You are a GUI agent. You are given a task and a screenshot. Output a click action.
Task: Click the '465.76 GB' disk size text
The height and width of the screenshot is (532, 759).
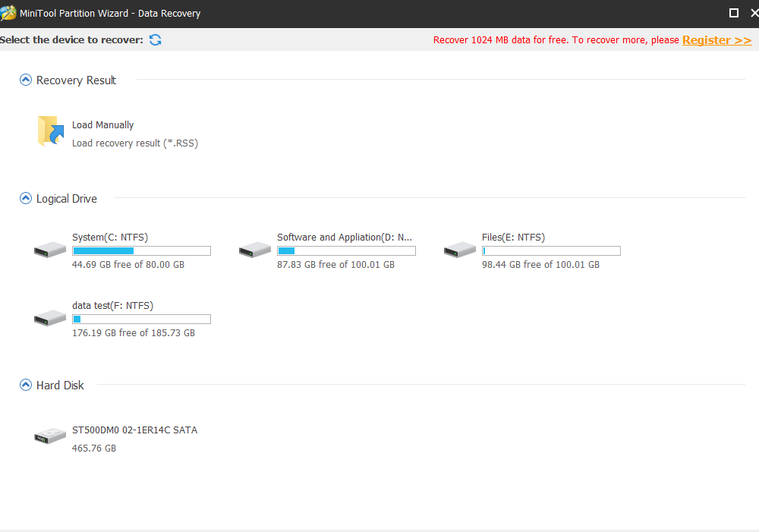click(94, 449)
